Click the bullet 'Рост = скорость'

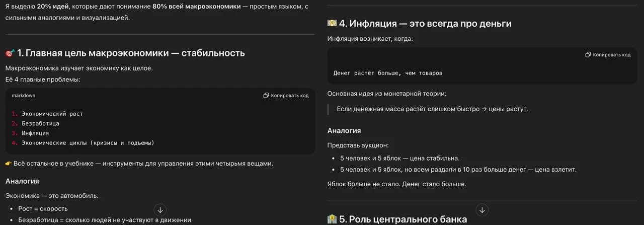[x=43, y=209]
